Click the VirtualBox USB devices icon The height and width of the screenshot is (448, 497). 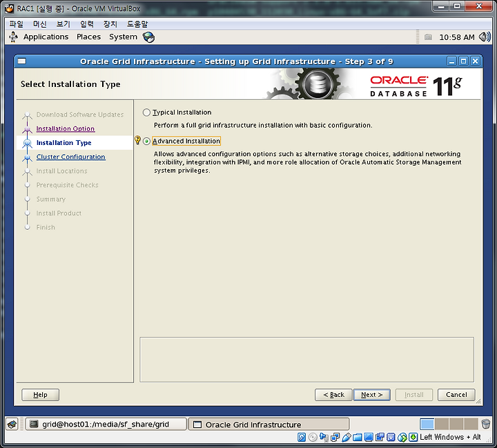346,437
